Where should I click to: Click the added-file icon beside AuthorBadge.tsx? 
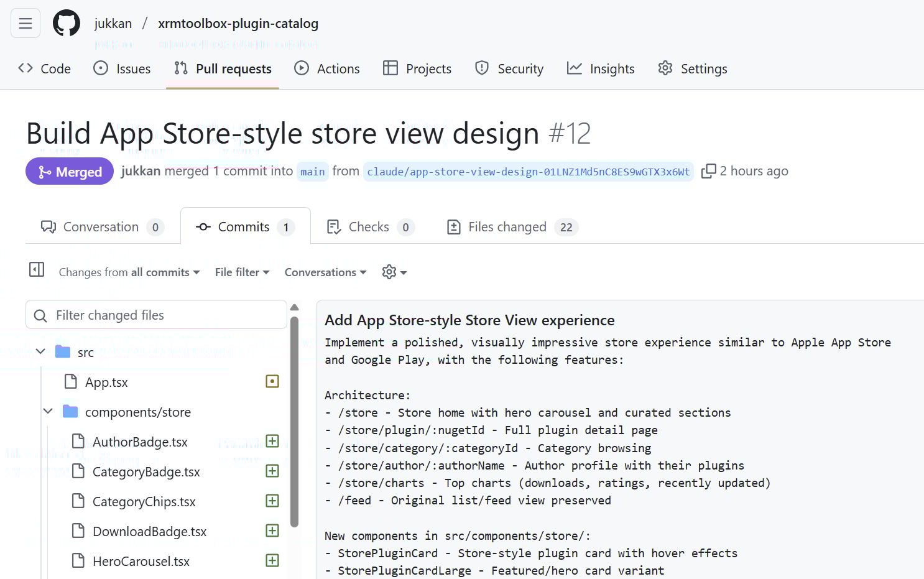tap(272, 442)
